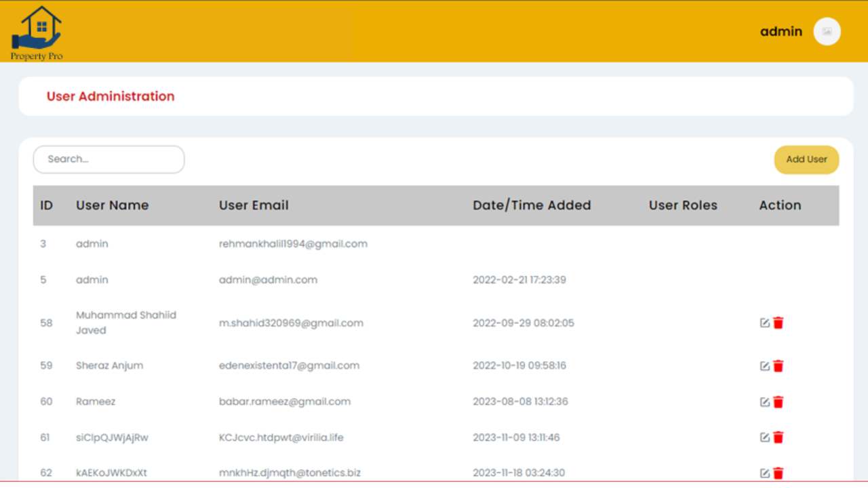Click the Property Pro logo

(37, 33)
